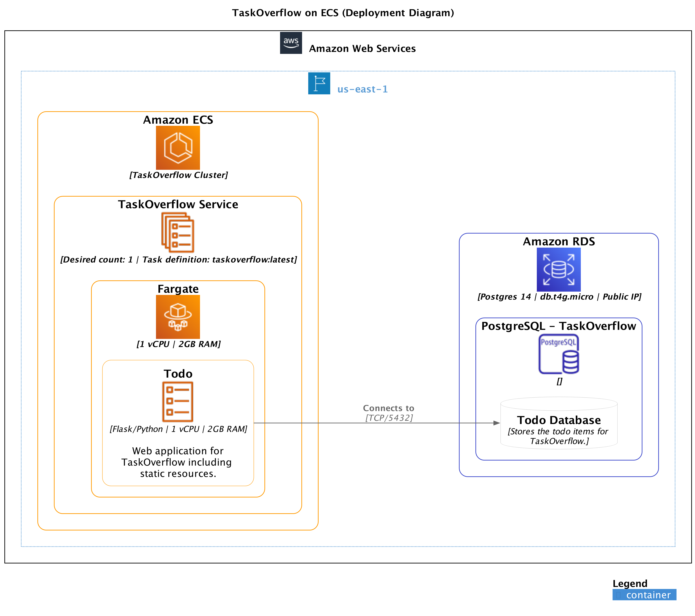
Task: Click the [TaskOverflow Cluster] caption
Action: click(x=178, y=175)
